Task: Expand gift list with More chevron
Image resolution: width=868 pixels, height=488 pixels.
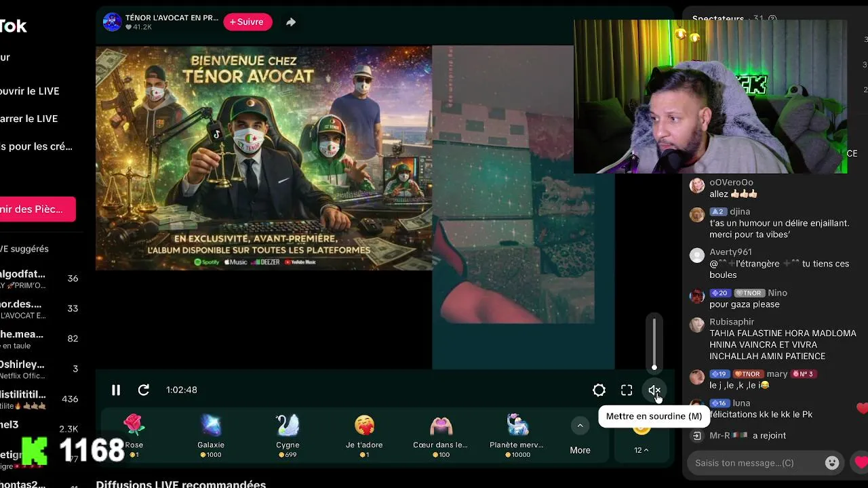Action: (580, 426)
